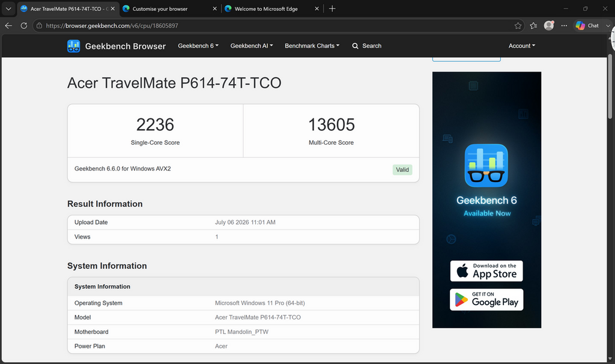Open Copilot Chat button
Viewport: 615px width, 364px height.
click(587, 25)
